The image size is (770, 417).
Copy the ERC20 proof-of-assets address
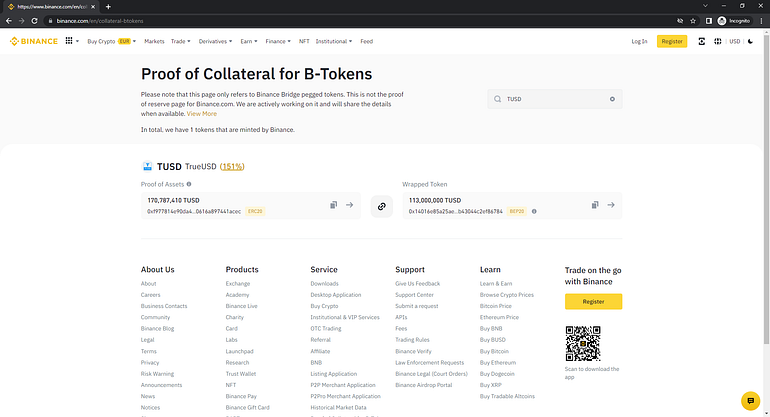point(333,205)
